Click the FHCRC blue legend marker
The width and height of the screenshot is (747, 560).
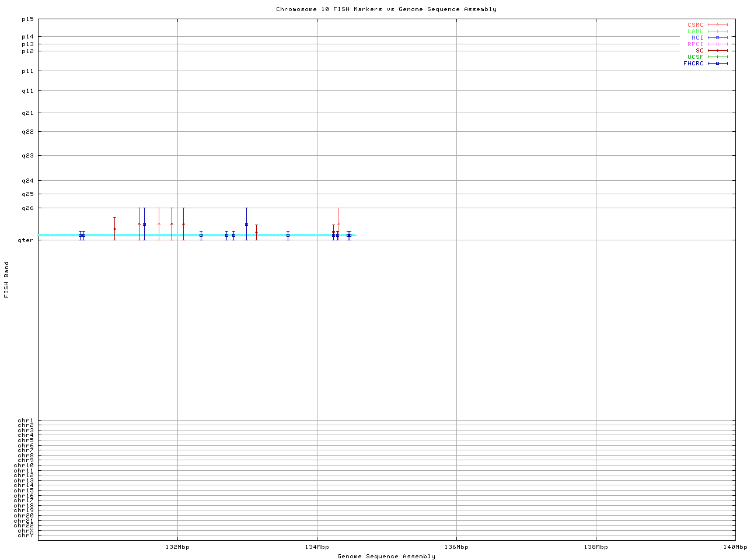tap(717, 64)
